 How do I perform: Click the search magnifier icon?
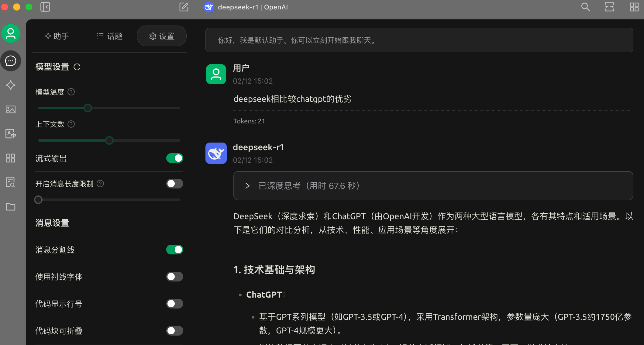click(x=585, y=7)
